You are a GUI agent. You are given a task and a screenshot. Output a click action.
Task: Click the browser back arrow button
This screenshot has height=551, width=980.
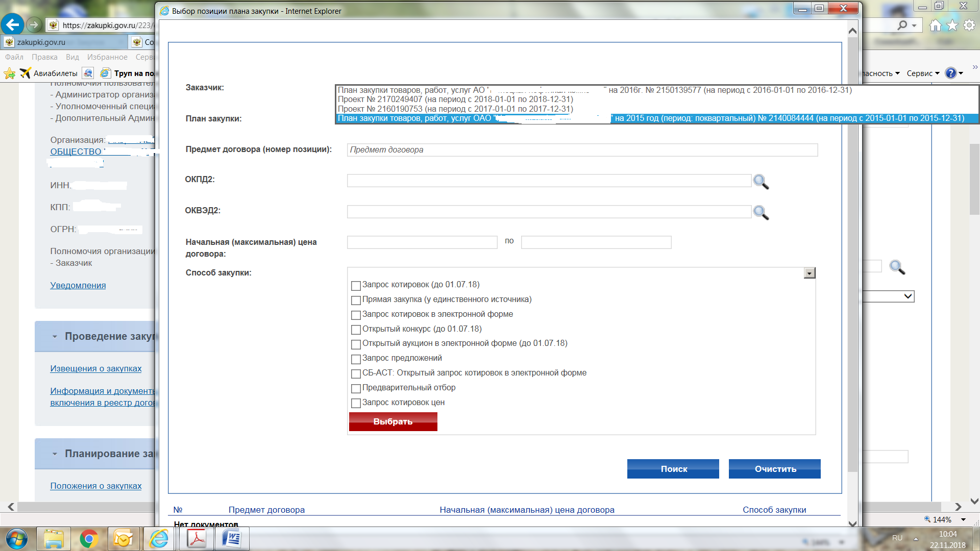(12, 24)
